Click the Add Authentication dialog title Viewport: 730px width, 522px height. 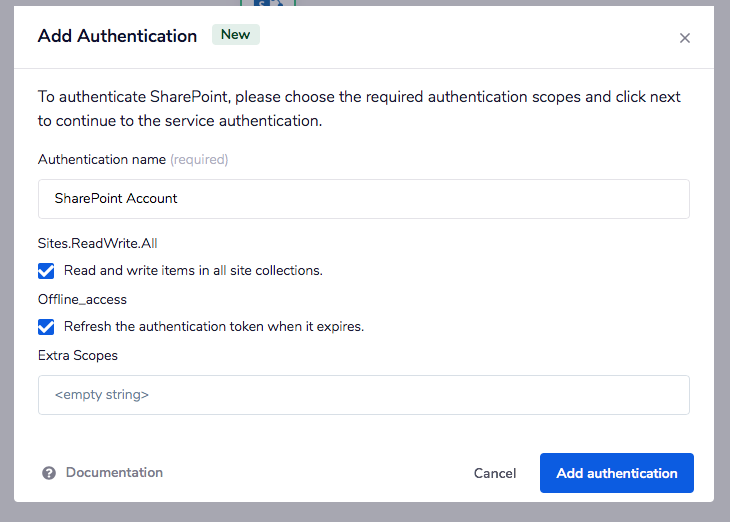coord(117,36)
